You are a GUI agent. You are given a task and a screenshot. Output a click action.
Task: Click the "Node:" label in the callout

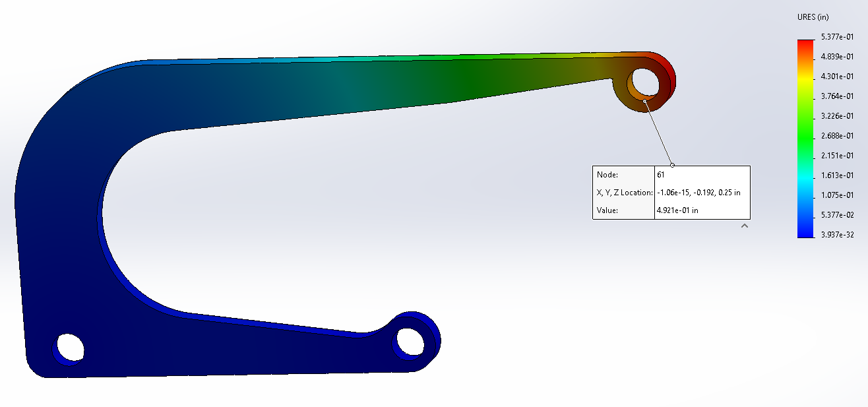(607, 175)
